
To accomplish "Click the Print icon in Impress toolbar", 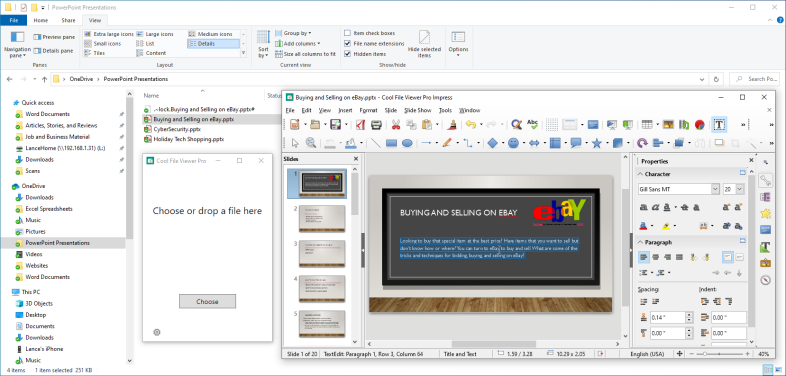I will [x=376, y=124].
